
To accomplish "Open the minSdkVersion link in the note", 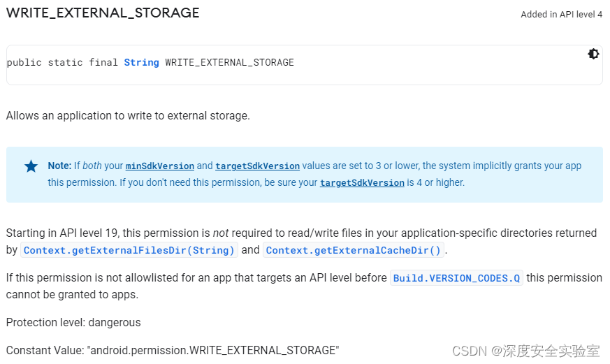I will (x=159, y=166).
